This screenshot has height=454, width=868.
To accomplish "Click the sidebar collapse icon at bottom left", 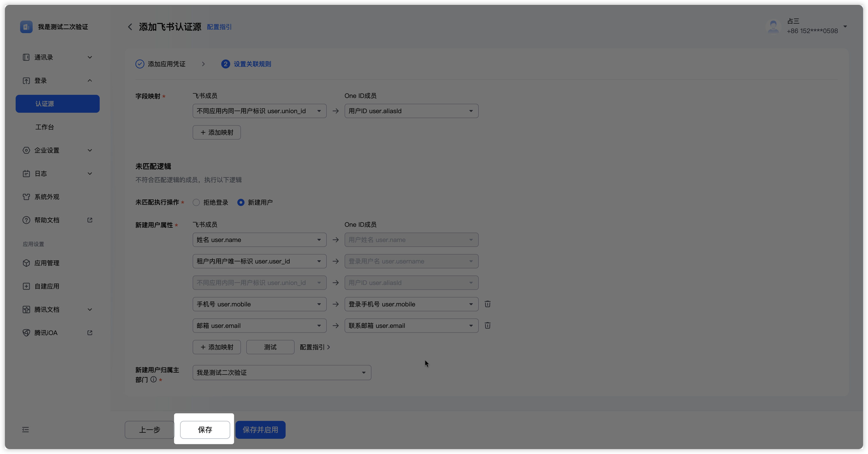I will pos(26,430).
